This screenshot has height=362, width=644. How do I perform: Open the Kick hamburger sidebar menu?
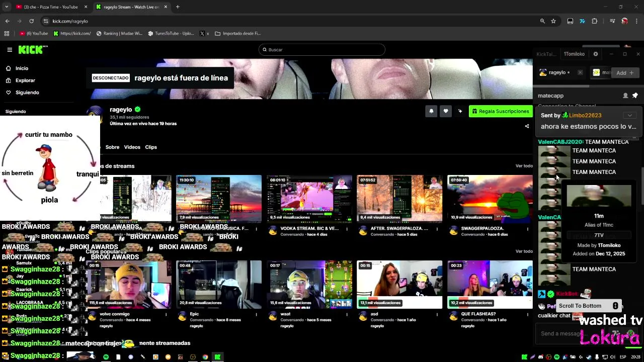[x=10, y=50]
